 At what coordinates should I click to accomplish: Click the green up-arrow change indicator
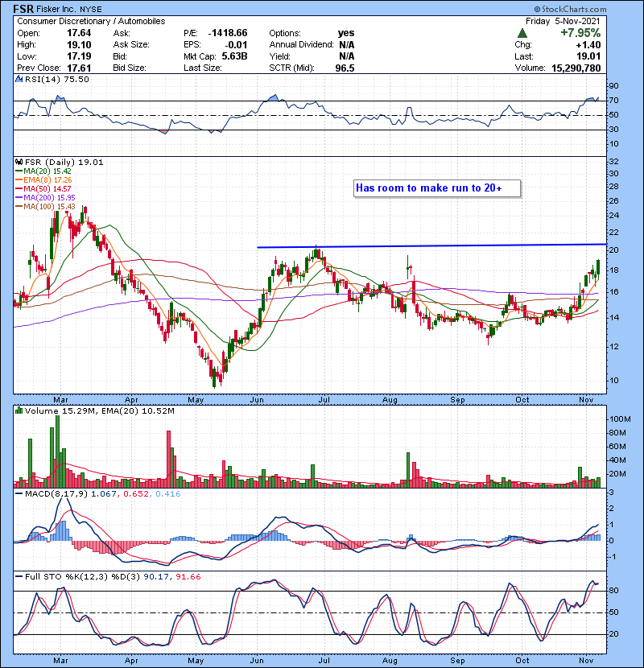[x=522, y=33]
